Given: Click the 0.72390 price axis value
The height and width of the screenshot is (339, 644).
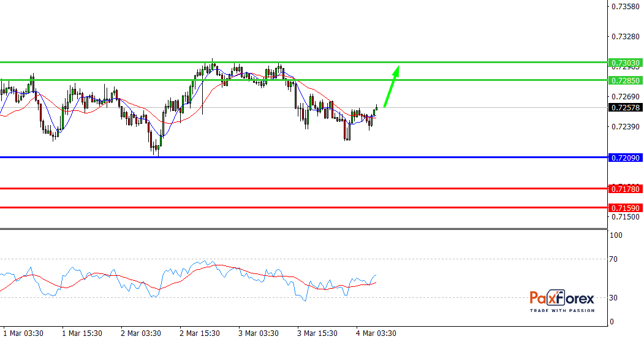Looking at the screenshot, I should point(626,126).
